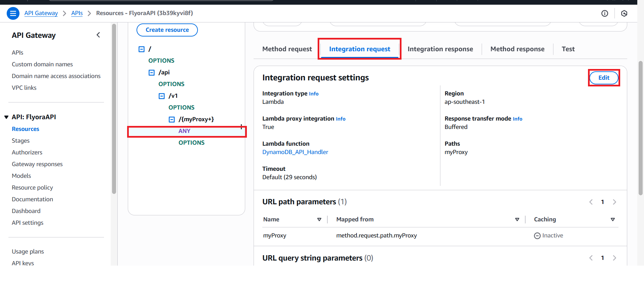Screen dimensions: 644x283
Task: Open the Method request tab
Action: [287, 49]
